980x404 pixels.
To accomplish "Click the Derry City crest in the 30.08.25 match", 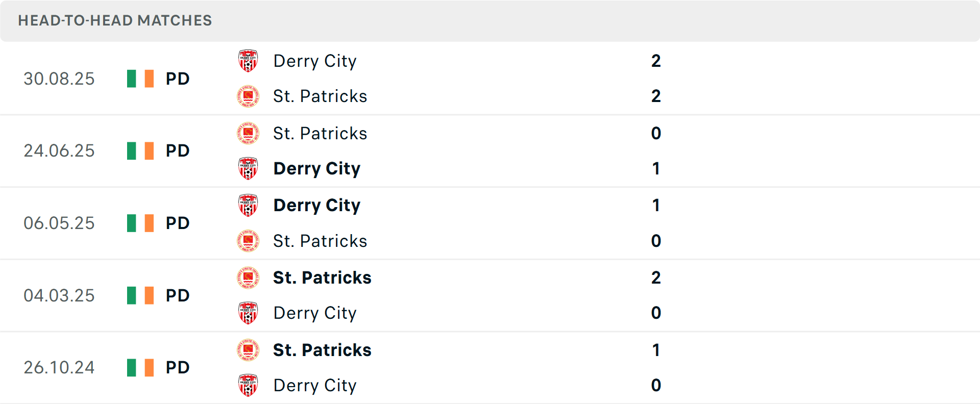I will click(248, 61).
